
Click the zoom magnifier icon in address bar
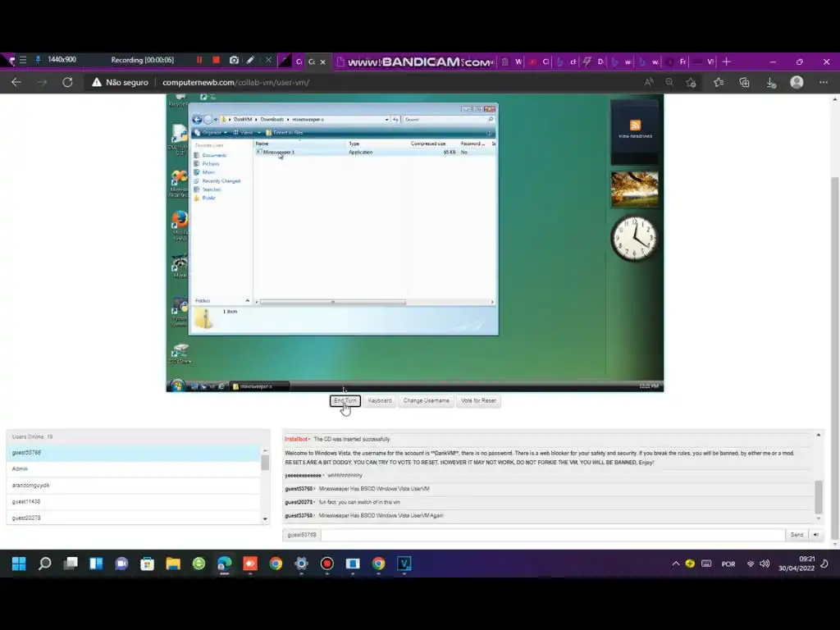tap(669, 82)
